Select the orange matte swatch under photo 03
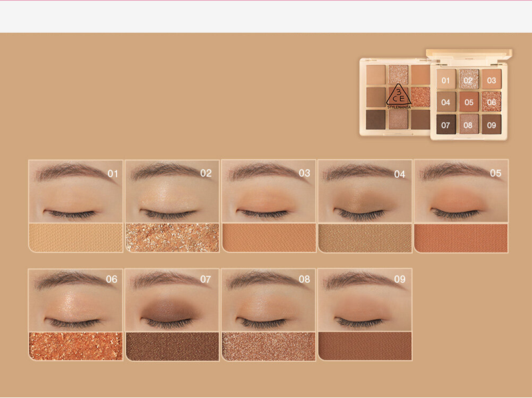This screenshot has width=532, height=398. (268, 238)
